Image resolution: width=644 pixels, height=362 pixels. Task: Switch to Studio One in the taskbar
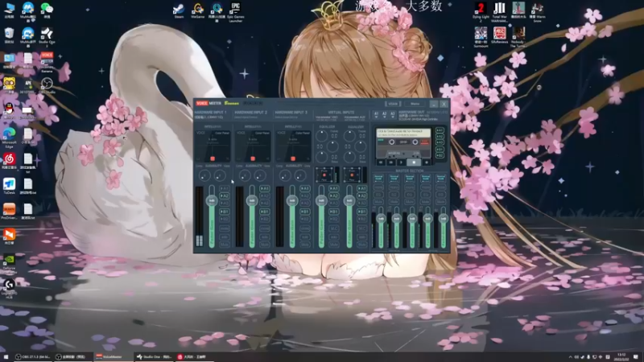click(154, 357)
